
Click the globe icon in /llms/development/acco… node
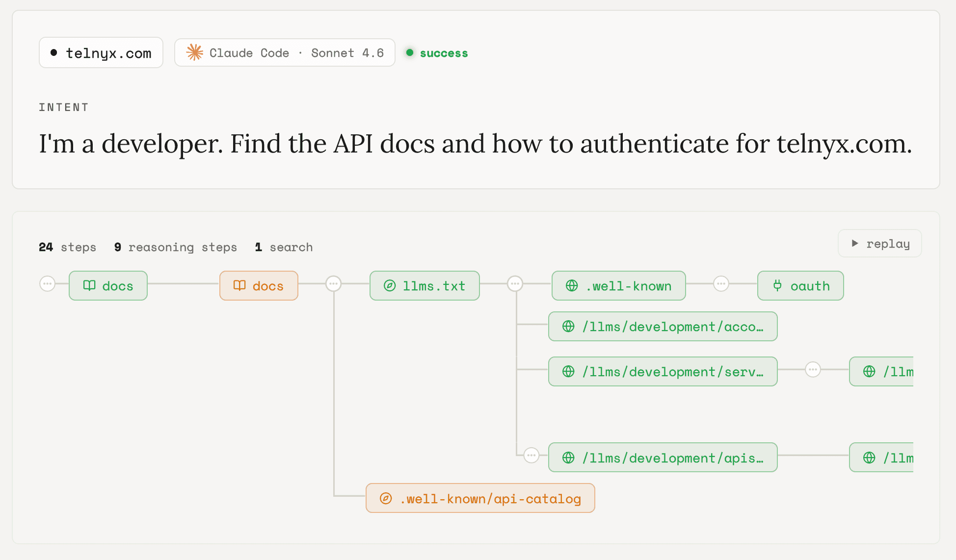(x=568, y=326)
